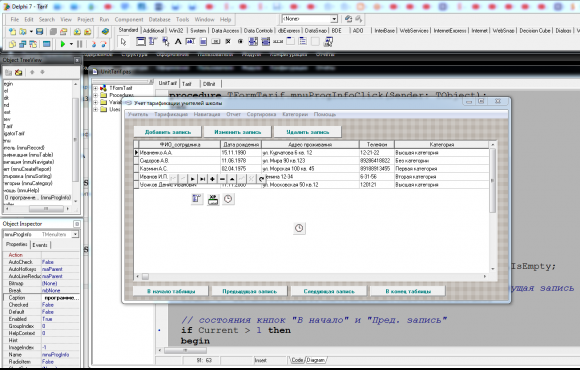Expand the TFormTarif tree node
580x370 pixels.
(96, 88)
